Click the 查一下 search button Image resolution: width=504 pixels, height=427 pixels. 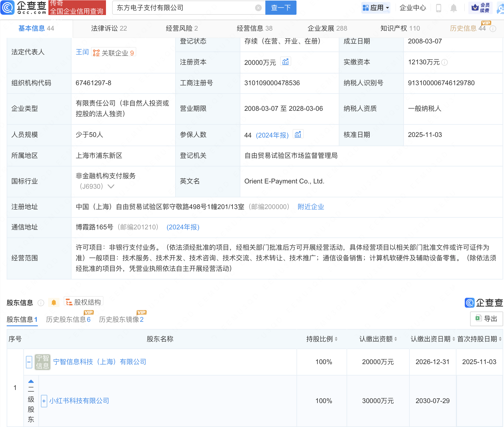tap(280, 8)
